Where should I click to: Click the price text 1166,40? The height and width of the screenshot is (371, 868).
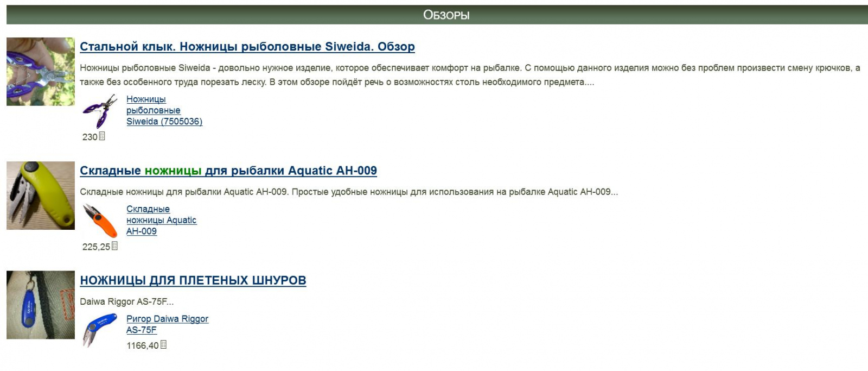pyautogui.click(x=143, y=345)
